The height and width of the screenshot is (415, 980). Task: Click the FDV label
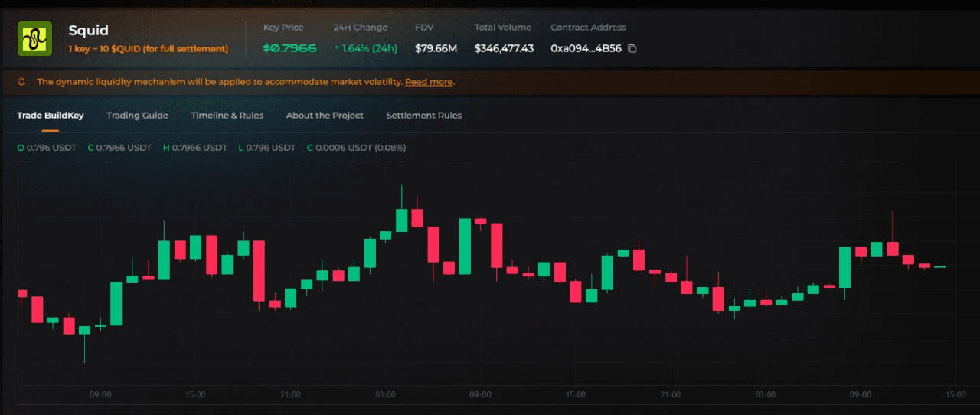[424, 28]
